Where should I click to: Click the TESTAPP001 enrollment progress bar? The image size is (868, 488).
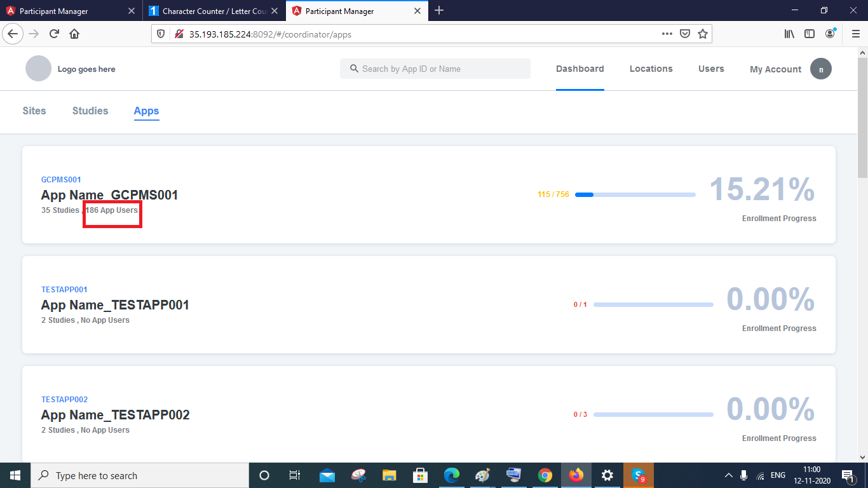point(653,304)
